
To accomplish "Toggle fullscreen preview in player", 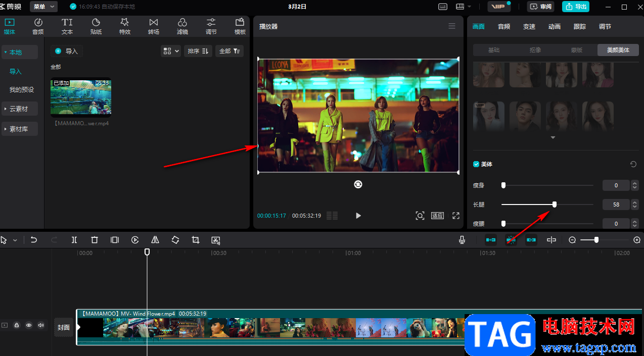I will 456,216.
